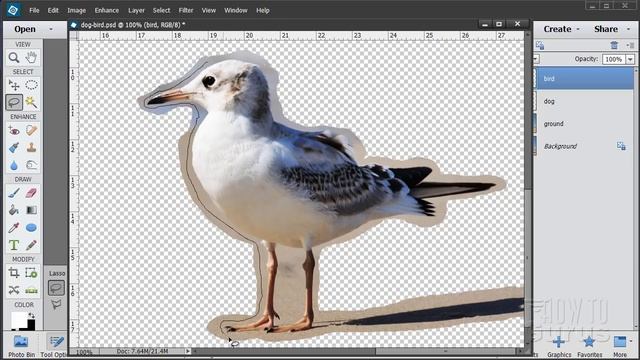Select the Color Picker eyedropper tool
The width and height of the screenshot is (640, 360).
14,228
